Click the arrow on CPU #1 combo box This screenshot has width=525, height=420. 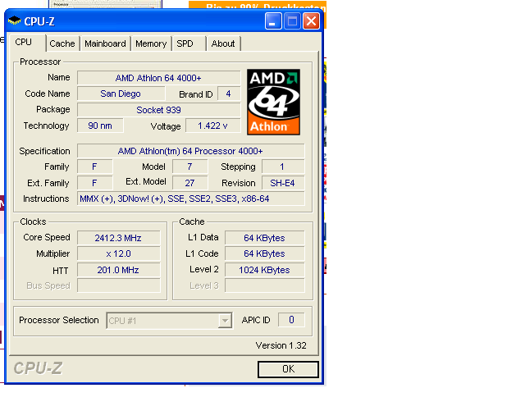[225, 321]
